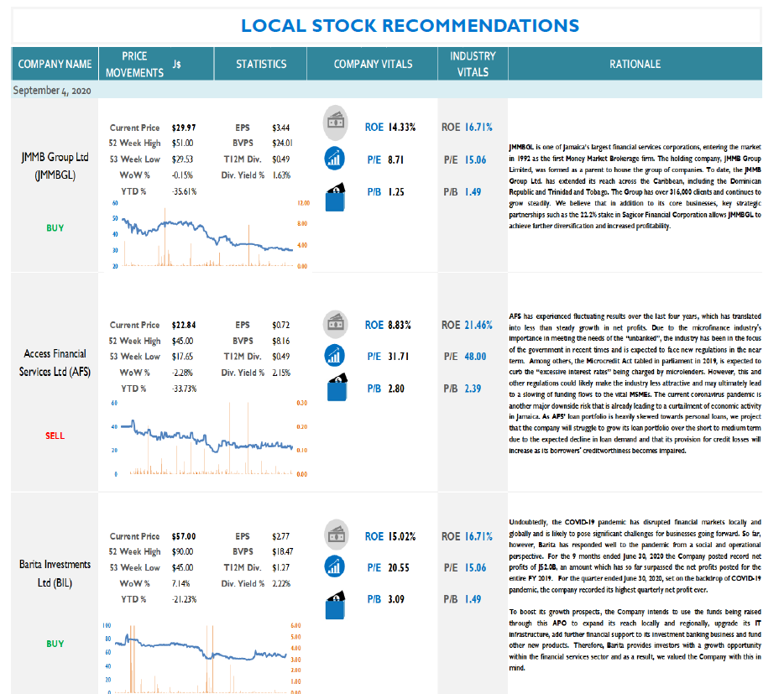Select the industry P/B 2.39 value

coord(473,389)
